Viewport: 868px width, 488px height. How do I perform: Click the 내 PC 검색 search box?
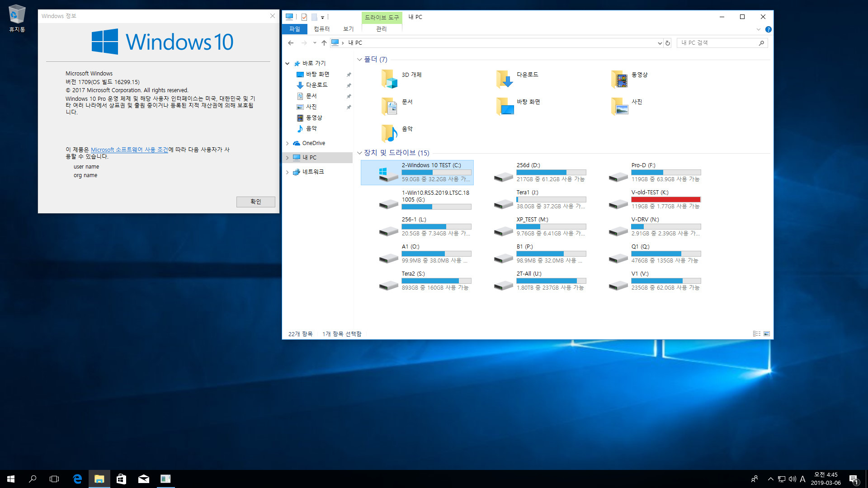[722, 43]
